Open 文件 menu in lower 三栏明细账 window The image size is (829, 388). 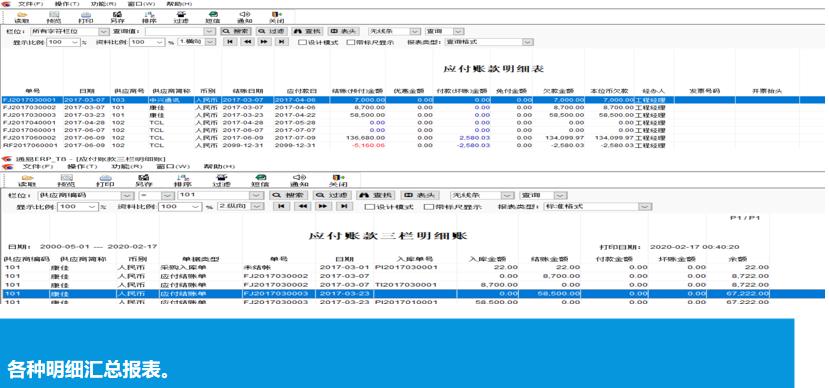(x=38, y=167)
